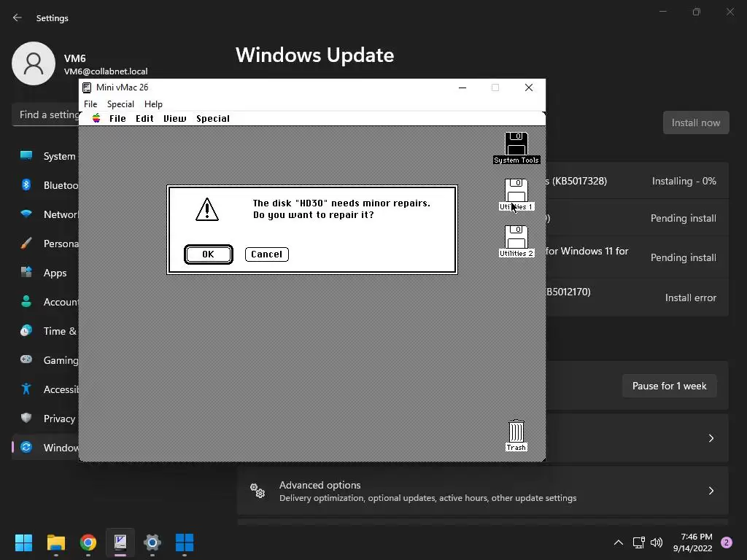Click the Mini vMac title bar app icon

87,87
